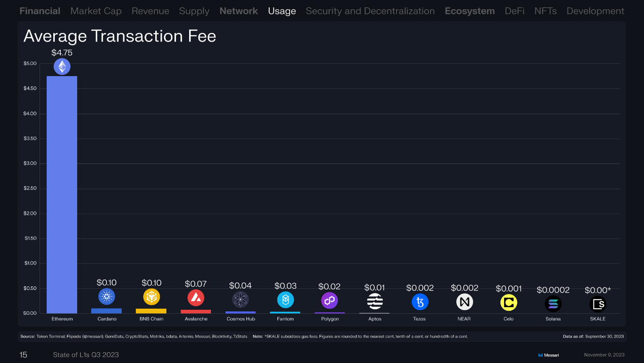This screenshot has width=644, height=363.
Task: Select the Tezos logo icon
Action: (420, 302)
